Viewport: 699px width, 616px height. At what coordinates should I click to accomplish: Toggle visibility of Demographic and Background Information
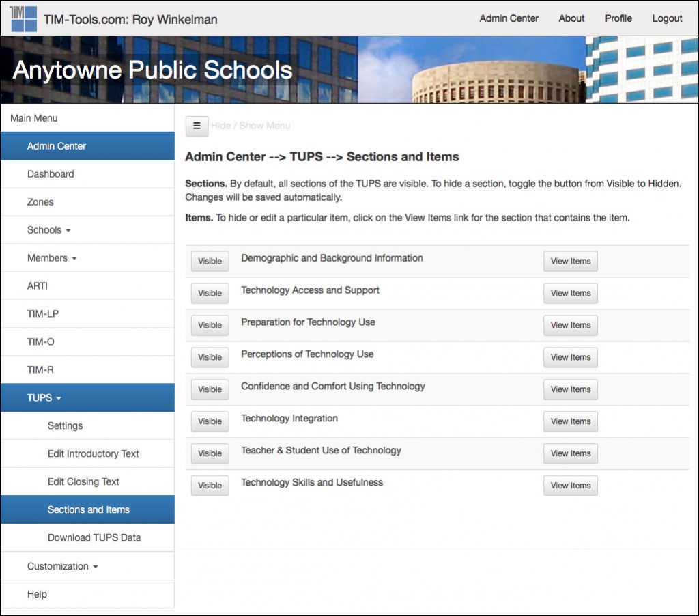[x=210, y=262]
